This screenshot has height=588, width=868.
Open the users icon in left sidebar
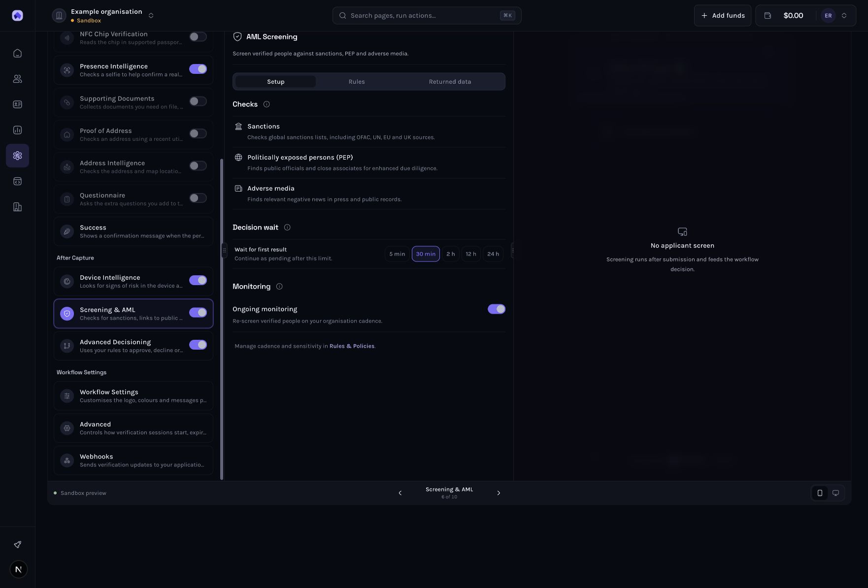click(x=17, y=79)
